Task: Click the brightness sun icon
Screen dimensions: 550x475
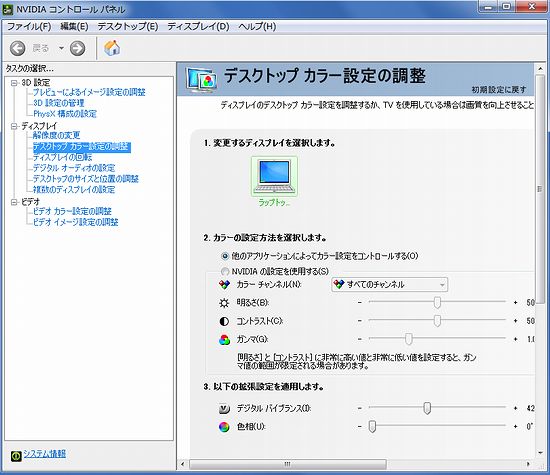Action: click(224, 303)
